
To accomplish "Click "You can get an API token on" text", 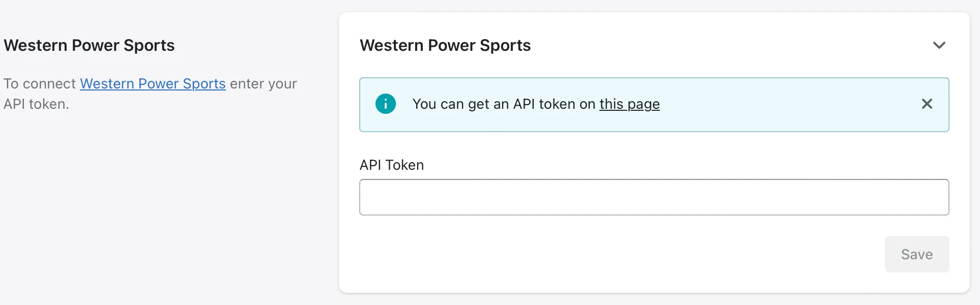I will tap(504, 104).
